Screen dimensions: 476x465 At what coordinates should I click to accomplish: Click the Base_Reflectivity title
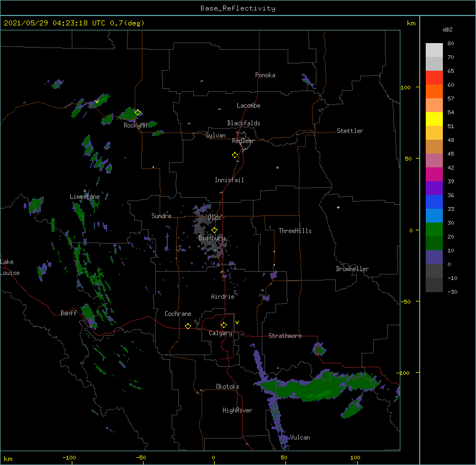click(238, 8)
